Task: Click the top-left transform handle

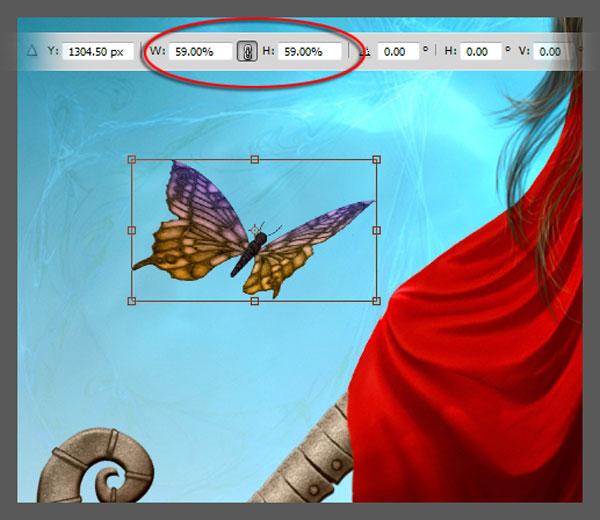Action: (132, 159)
